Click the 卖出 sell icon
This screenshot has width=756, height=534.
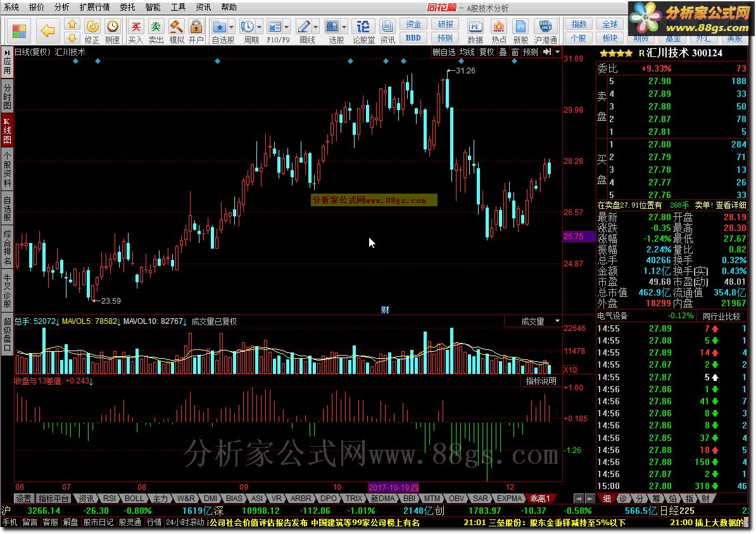point(156,26)
